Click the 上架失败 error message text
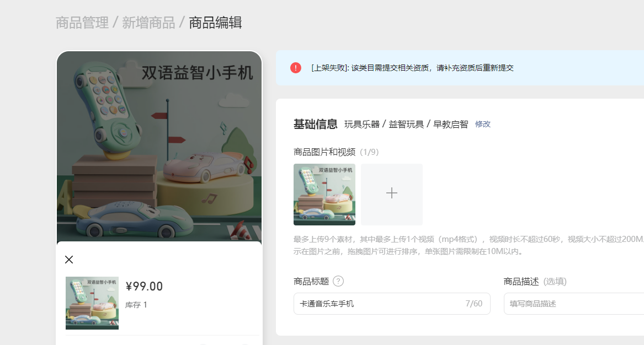The width and height of the screenshot is (644, 345). tap(412, 68)
